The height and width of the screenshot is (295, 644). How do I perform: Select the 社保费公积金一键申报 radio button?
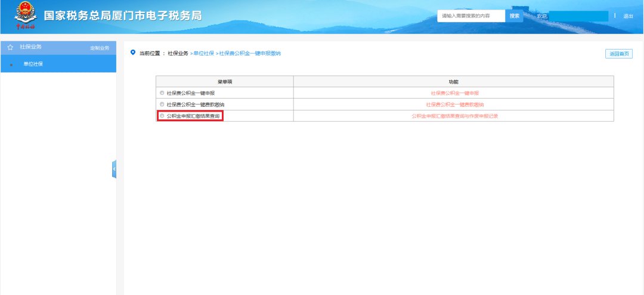pyautogui.click(x=162, y=93)
